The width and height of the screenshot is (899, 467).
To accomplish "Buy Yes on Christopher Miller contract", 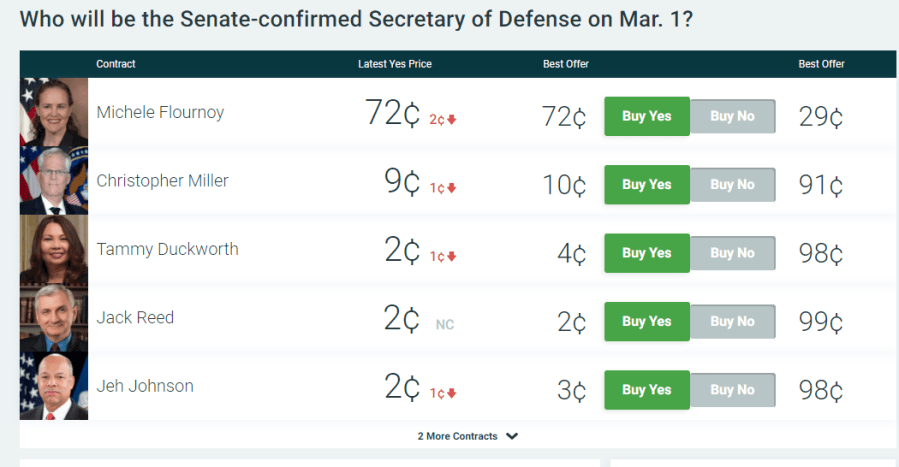I will tap(647, 185).
